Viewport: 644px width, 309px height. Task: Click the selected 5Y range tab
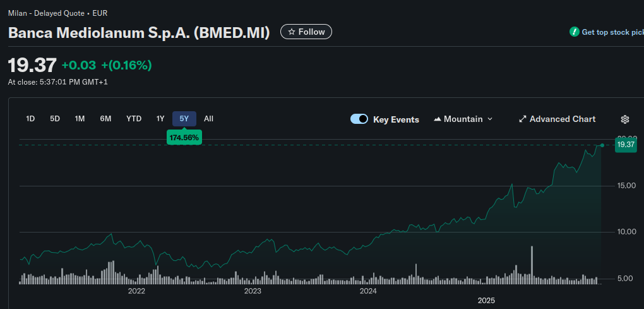point(184,119)
